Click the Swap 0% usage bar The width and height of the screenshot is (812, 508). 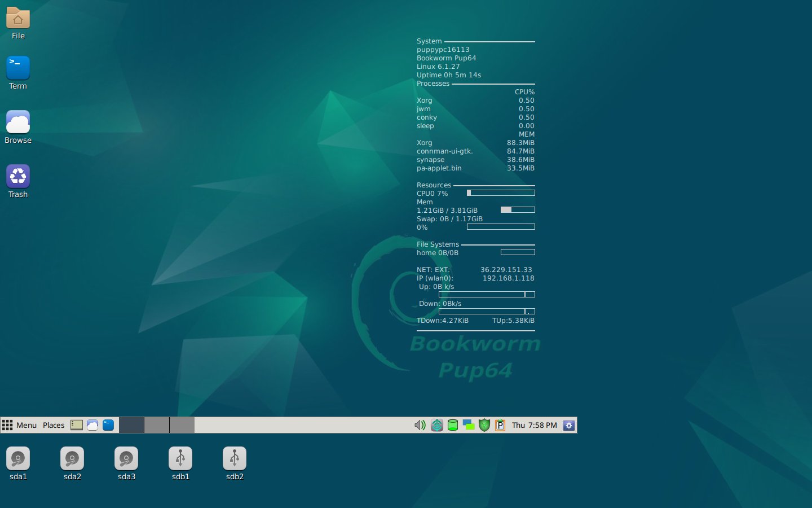[x=501, y=227]
